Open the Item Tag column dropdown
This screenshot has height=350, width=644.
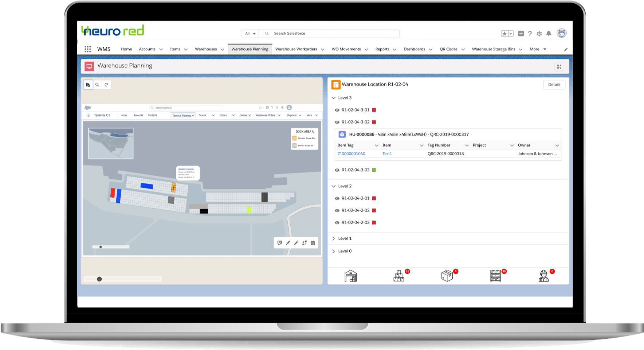[377, 145]
